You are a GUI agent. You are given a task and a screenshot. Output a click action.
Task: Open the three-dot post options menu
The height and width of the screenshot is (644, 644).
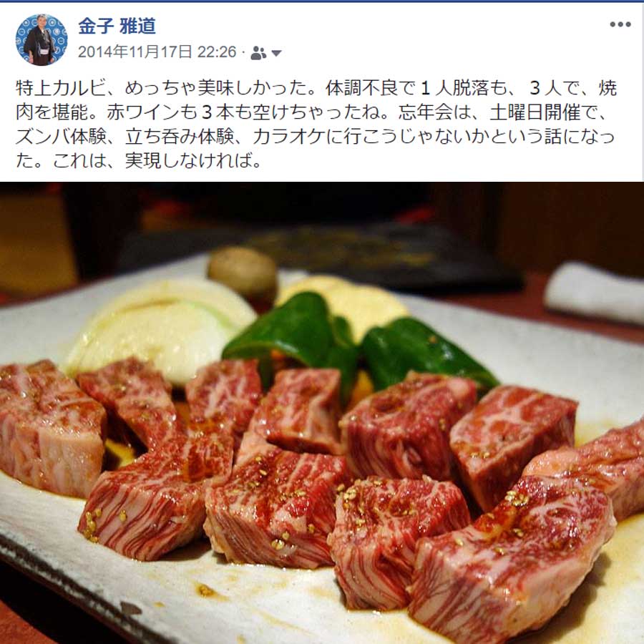click(620, 24)
